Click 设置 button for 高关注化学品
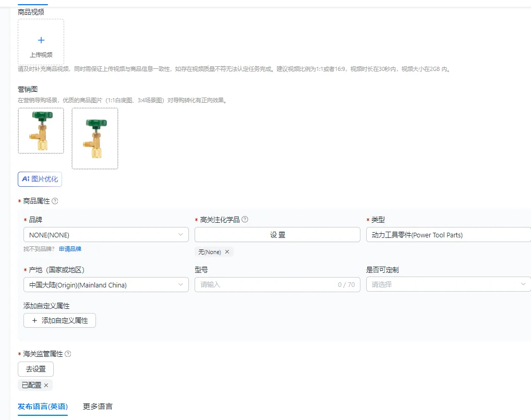 [x=277, y=234]
